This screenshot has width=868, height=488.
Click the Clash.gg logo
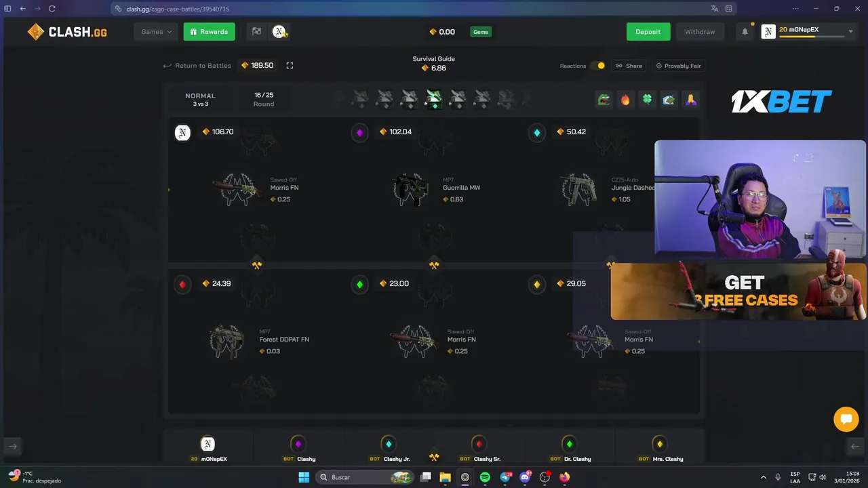[x=67, y=32]
